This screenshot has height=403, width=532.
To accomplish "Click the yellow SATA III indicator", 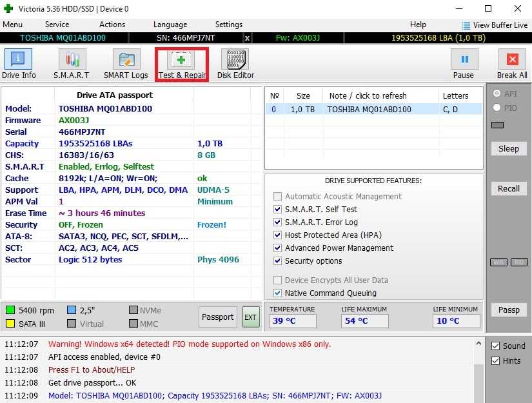I will 10,324.
